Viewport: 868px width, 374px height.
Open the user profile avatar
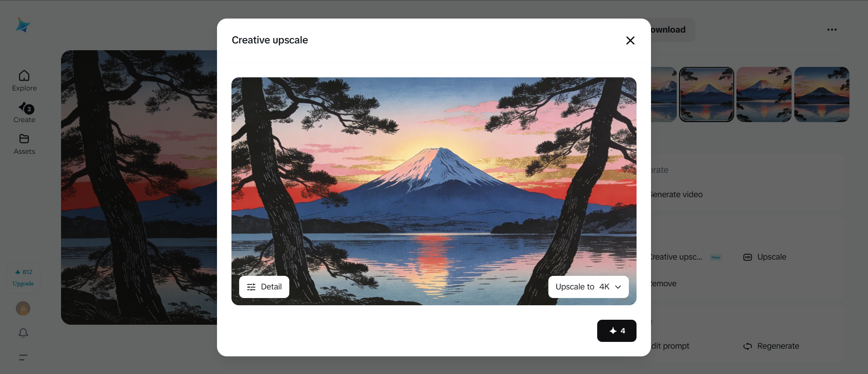23,308
